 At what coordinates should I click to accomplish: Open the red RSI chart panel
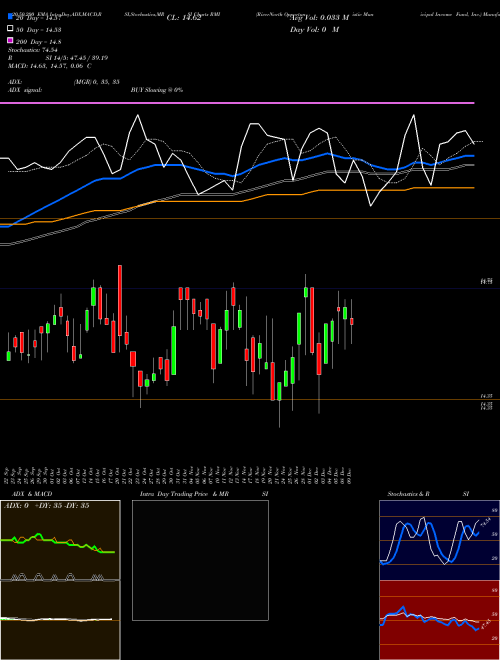click(439, 620)
